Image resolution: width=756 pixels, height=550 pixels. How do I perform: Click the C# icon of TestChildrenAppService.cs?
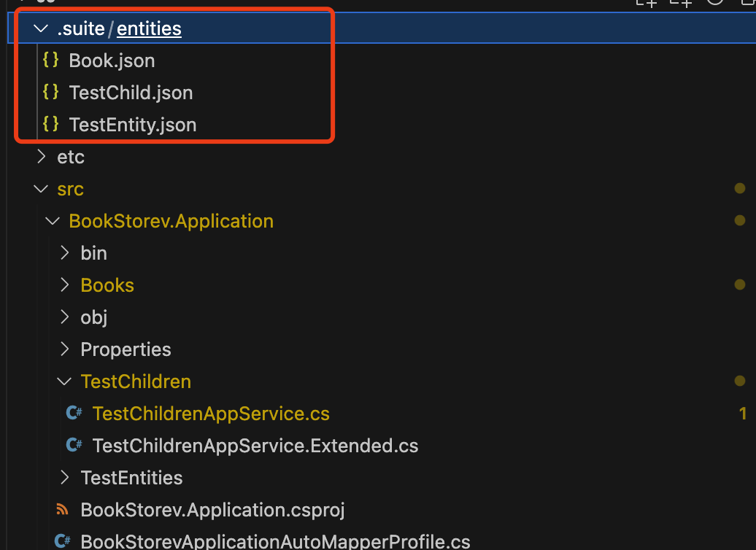(74, 413)
